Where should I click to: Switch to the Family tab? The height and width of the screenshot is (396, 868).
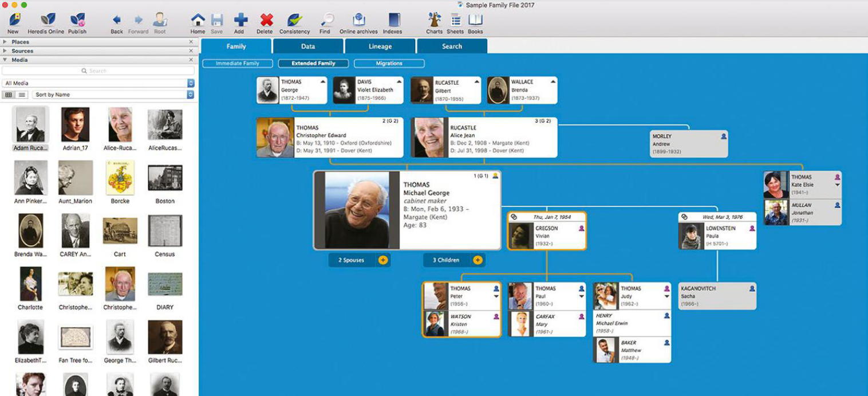(236, 46)
